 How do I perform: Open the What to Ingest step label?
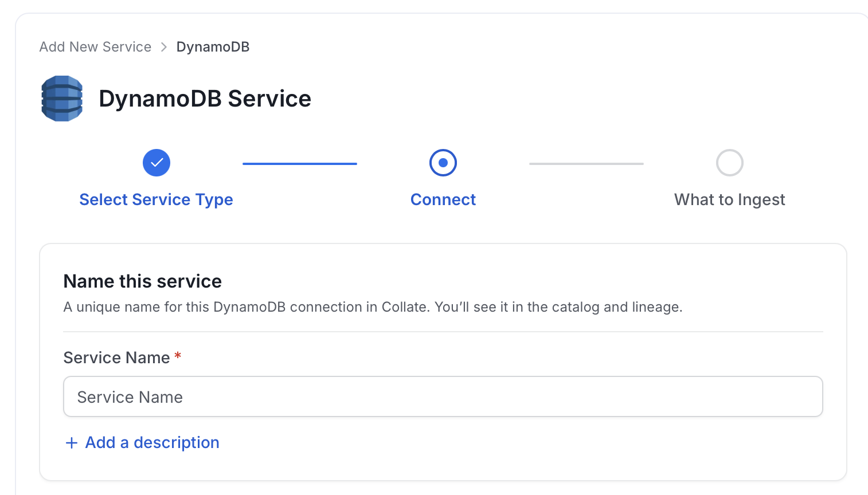[x=730, y=199]
